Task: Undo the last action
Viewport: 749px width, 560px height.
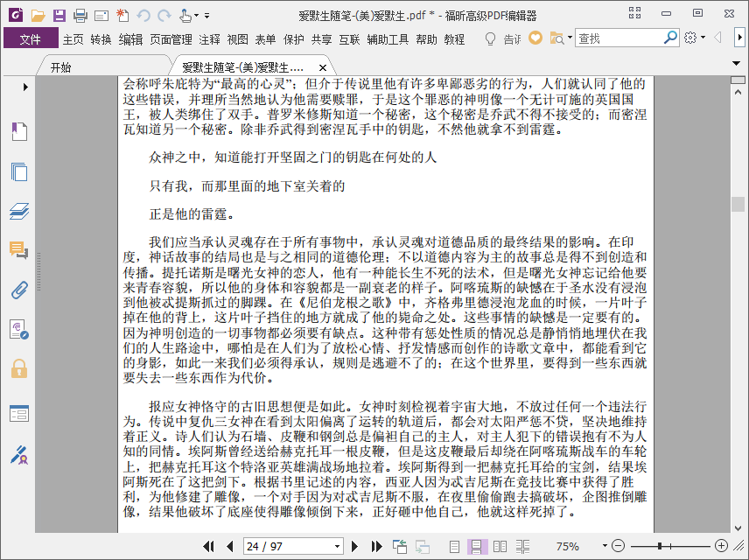Action: click(x=143, y=16)
